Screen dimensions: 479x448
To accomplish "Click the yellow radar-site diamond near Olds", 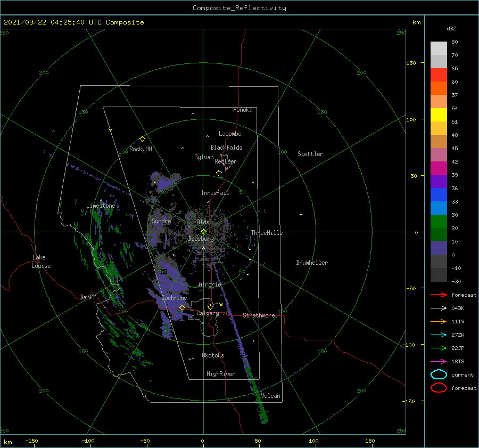I will pos(203,232).
